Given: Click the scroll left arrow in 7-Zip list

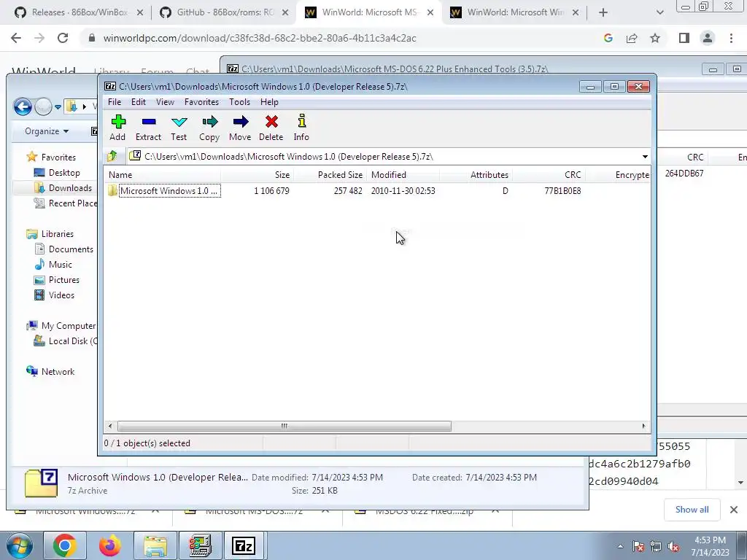Looking at the screenshot, I should click(x=110, y=426).
